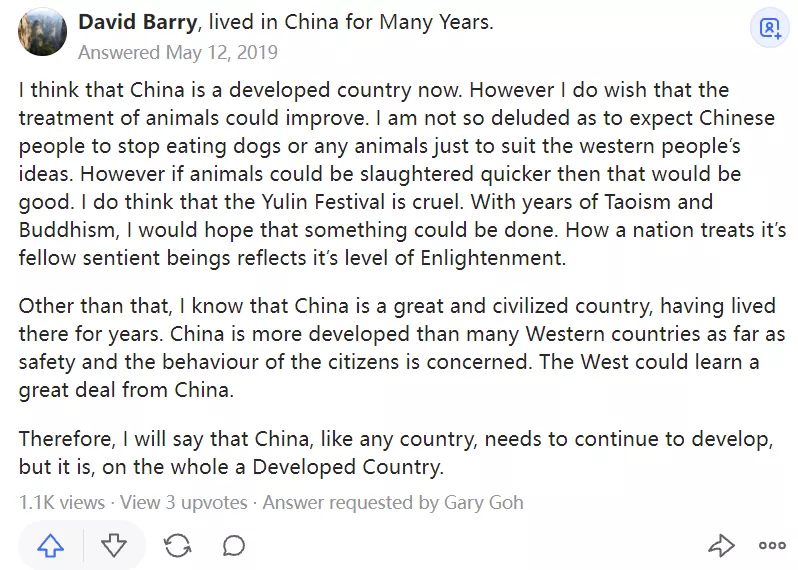Click the final paragraph starting 'Therefore'
The width and height of the screenshot is (798, 570).
400,453
